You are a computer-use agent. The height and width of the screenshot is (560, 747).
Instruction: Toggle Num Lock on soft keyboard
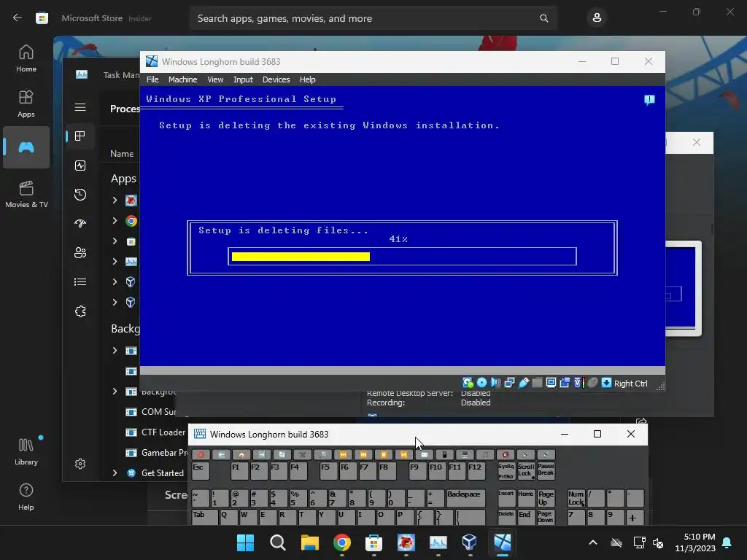coord(576,498)
